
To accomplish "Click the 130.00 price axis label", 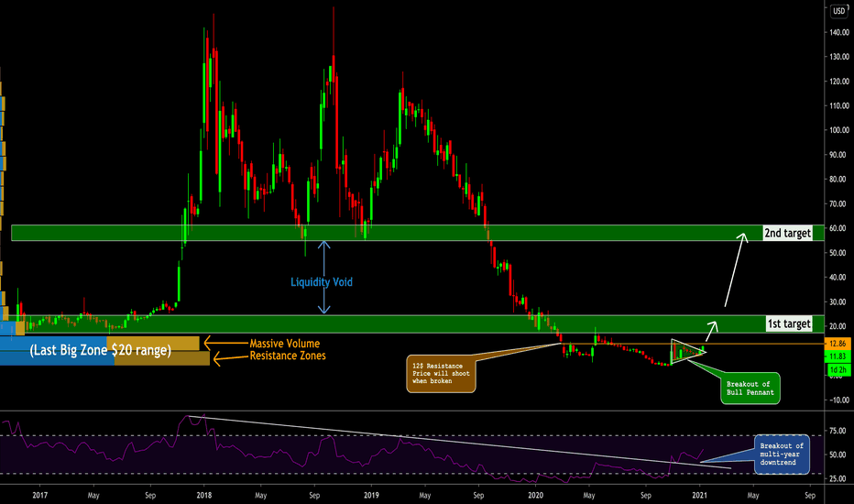I will coord(839,57).
